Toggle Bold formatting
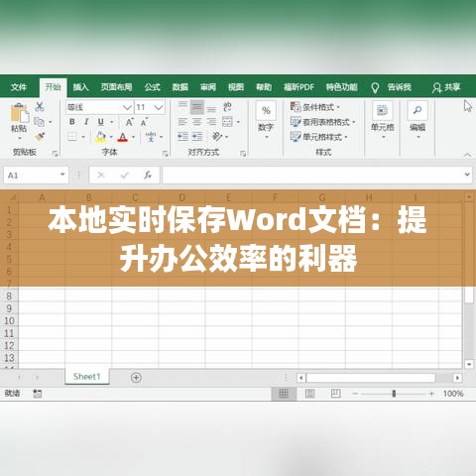476x476 pixels. click(x=72, y=122)
